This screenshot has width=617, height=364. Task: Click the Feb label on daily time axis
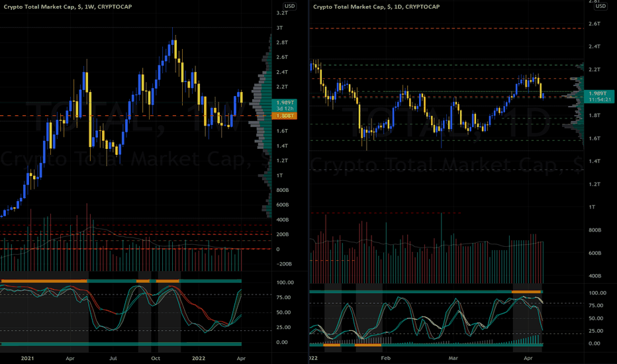[x=385, y=358]
